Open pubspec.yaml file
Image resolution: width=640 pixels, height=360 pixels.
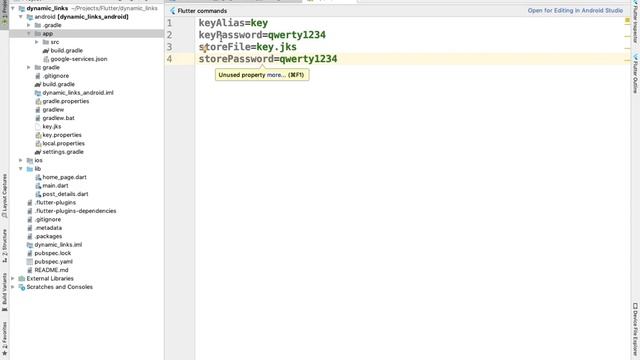pyautogui.click(x=53, y=262)
